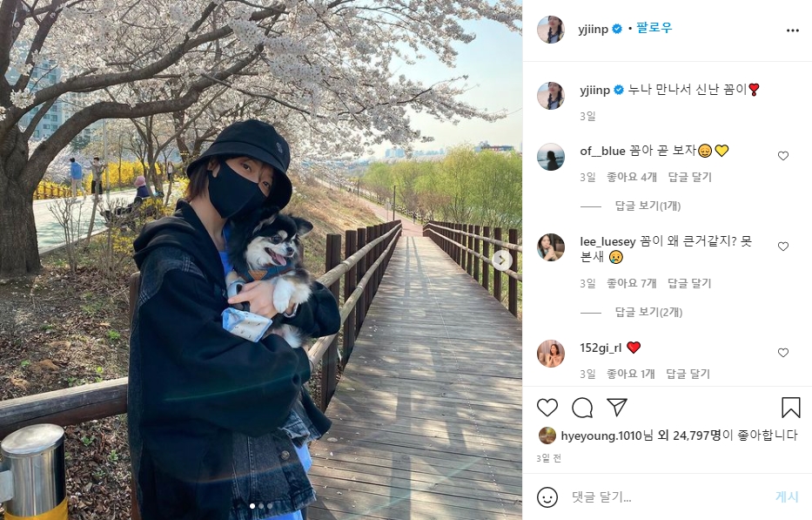Expand 답글 보기(2개) replies
Screen dimensions: 812x520
(x=648, y=312)
